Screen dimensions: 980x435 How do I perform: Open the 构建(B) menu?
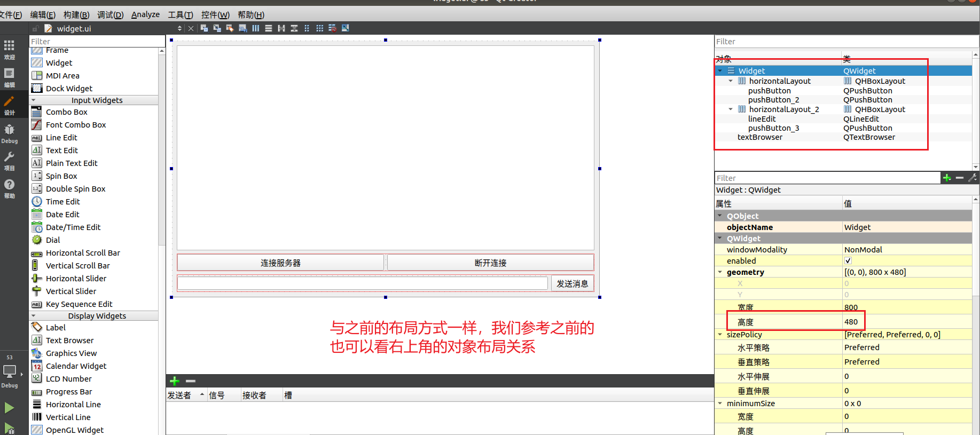tap(76, 14)
